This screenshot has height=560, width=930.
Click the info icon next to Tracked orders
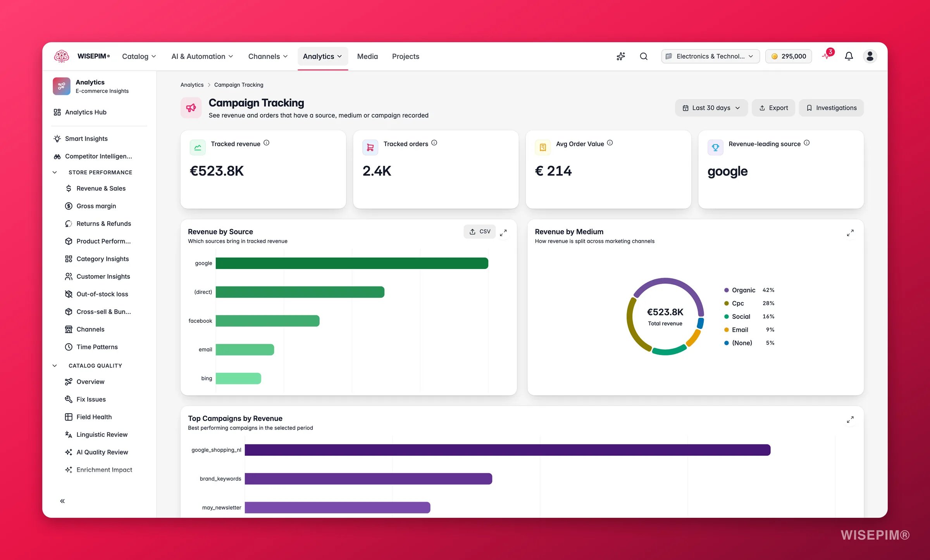click(x=434, y=143)
